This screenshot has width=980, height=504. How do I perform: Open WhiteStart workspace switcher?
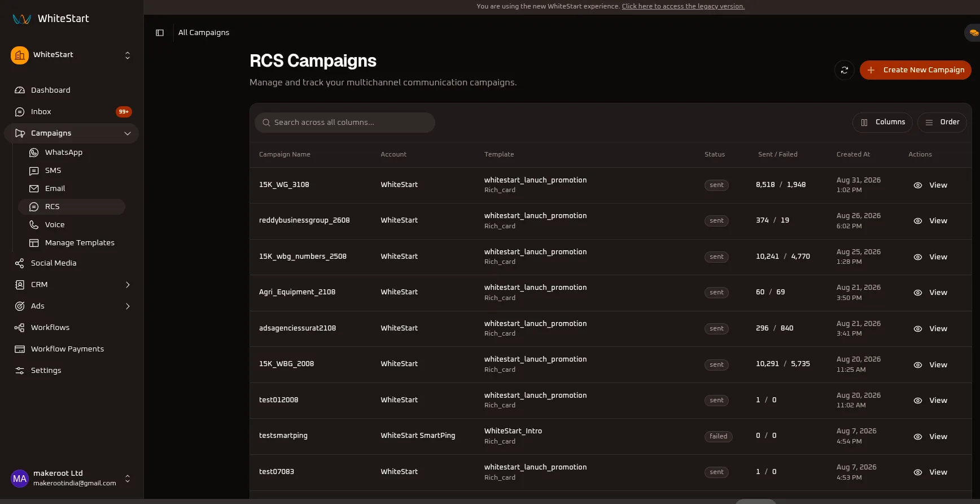71,55
